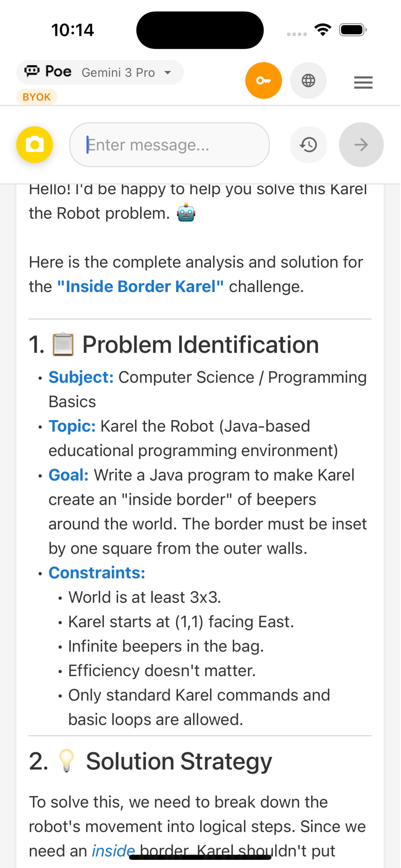This screenshot has height=868, width=401.
Task: Tap the orange API key button
Action: pos(263,81)
